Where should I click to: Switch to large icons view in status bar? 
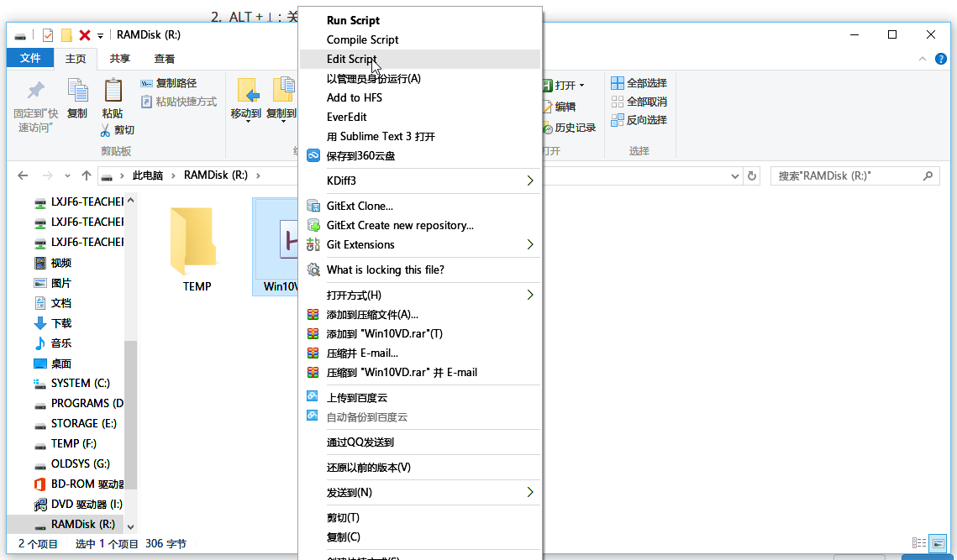point(937,544)
